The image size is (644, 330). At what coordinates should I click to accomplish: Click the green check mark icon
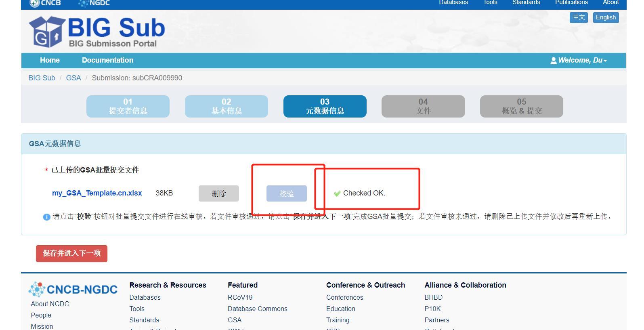point(337,193)
